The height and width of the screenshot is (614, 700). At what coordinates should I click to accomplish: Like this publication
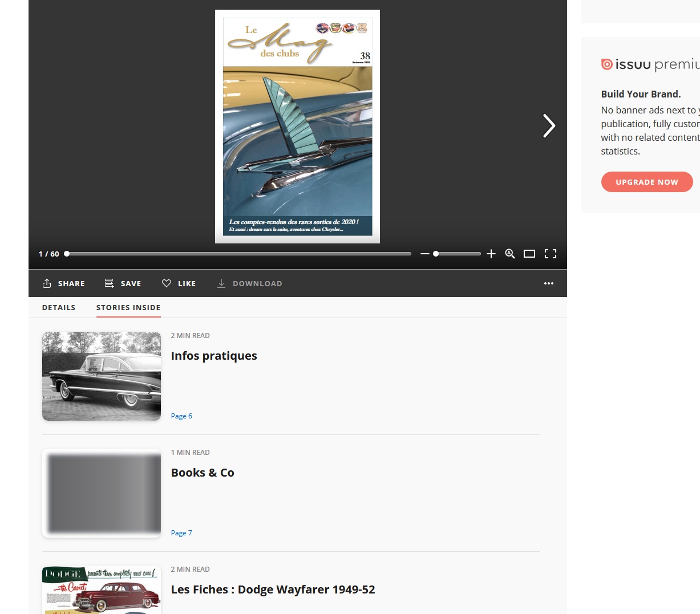click(179, 283)
